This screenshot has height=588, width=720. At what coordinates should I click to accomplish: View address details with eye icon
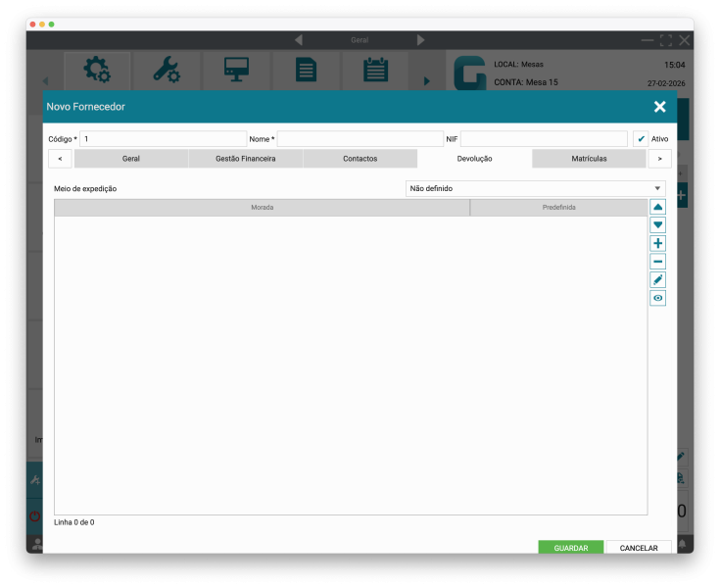pos(657,298)
